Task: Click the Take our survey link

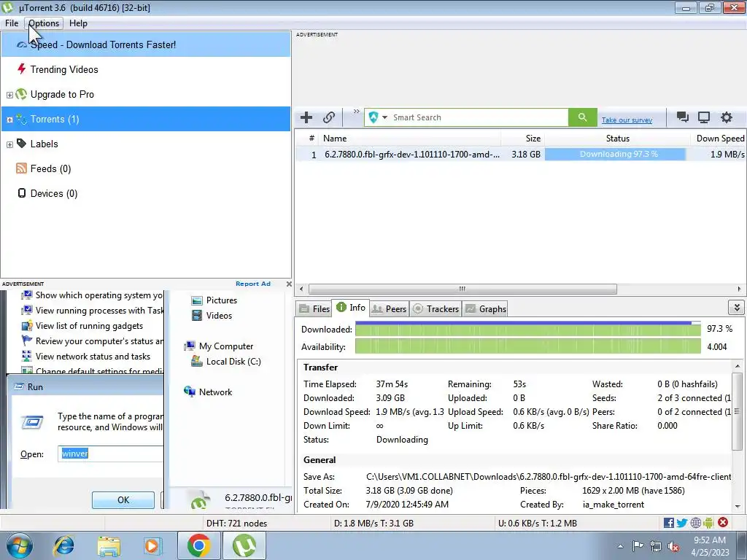Action: point(627,120)
